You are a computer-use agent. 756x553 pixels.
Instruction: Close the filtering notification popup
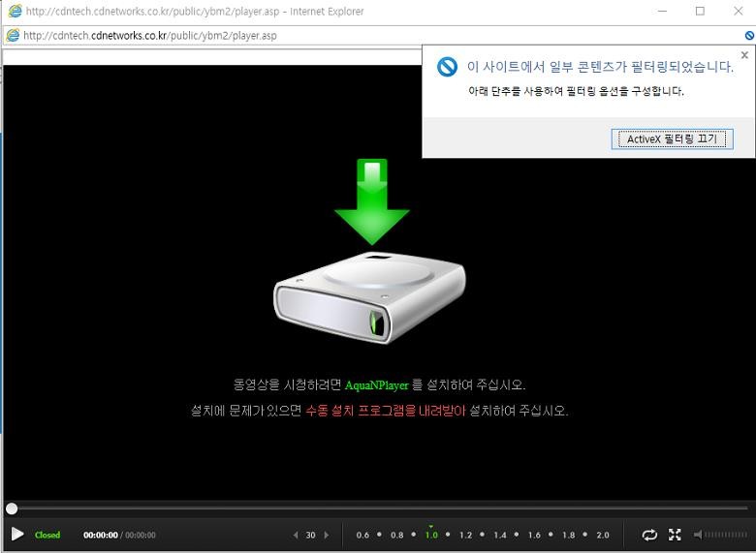click(744, 55)
